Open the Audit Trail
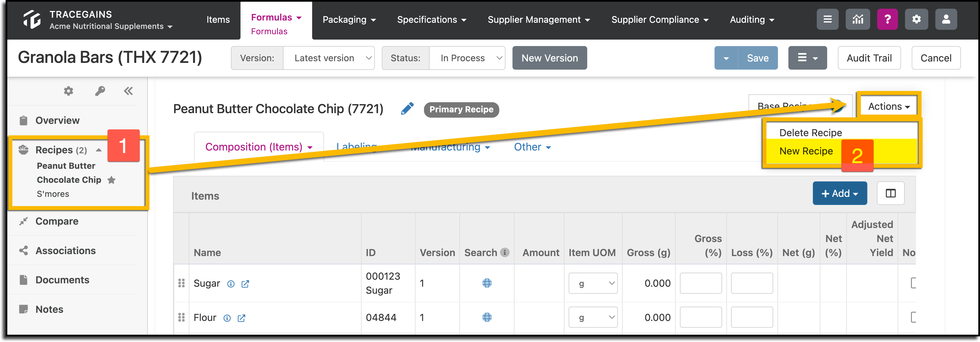This screenshot has height=342, width=980. 869,58
